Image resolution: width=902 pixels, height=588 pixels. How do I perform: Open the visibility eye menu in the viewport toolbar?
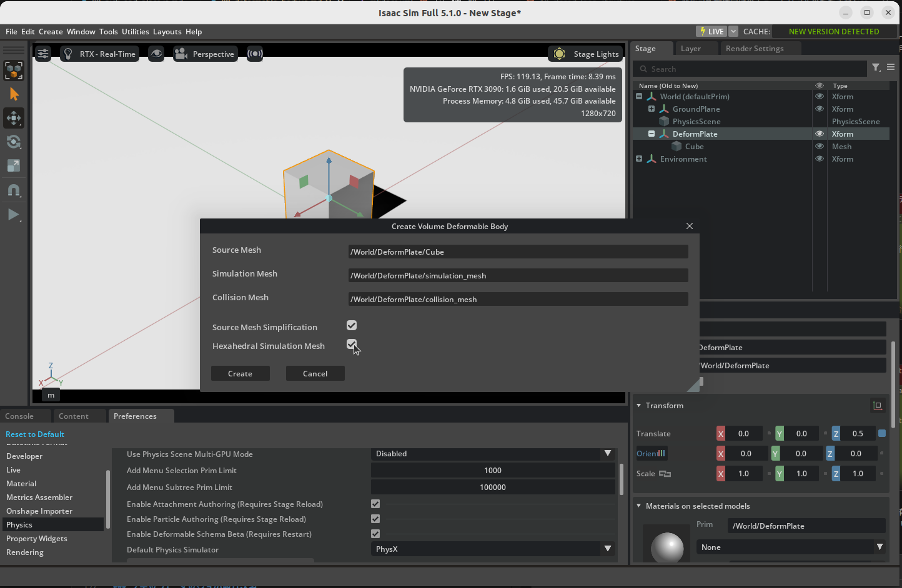(156, 54)
